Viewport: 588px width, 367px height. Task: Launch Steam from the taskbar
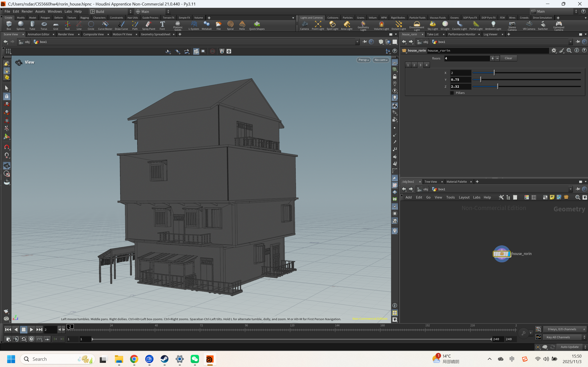(x=165, y=359)
